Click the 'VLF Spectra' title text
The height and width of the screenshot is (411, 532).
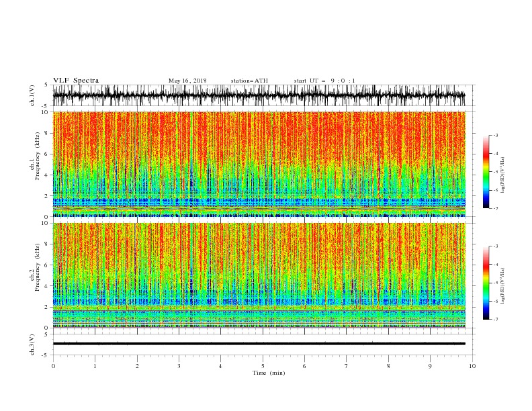tap(76, 81)
